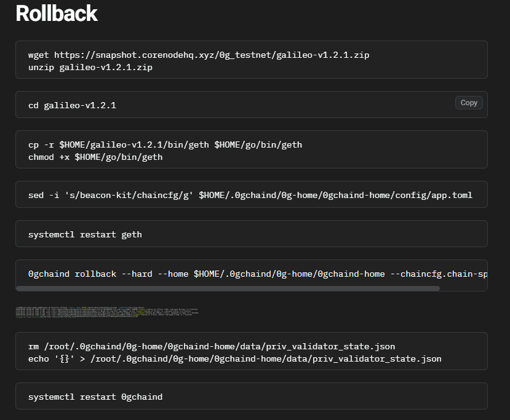The width and height of the screenshot is (510, 420).
Task: Click the 'systemctl restart 0gchaind' command
Action: (x=95, y=397)
